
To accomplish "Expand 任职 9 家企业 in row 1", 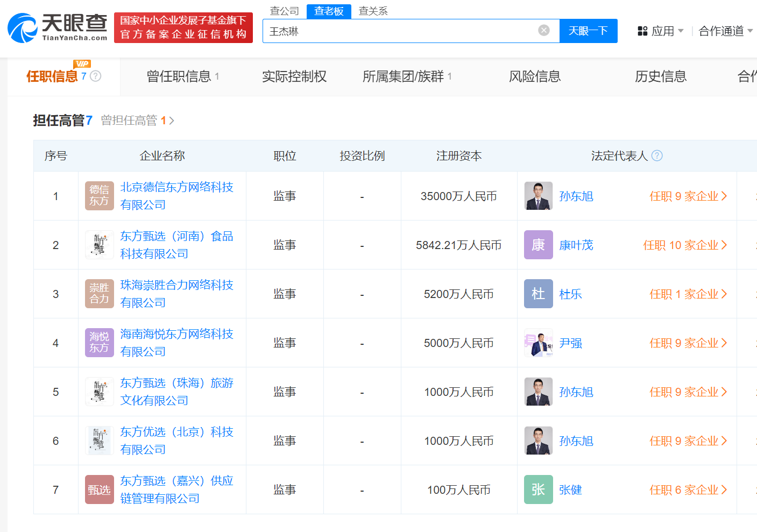I will click(689, 196).
